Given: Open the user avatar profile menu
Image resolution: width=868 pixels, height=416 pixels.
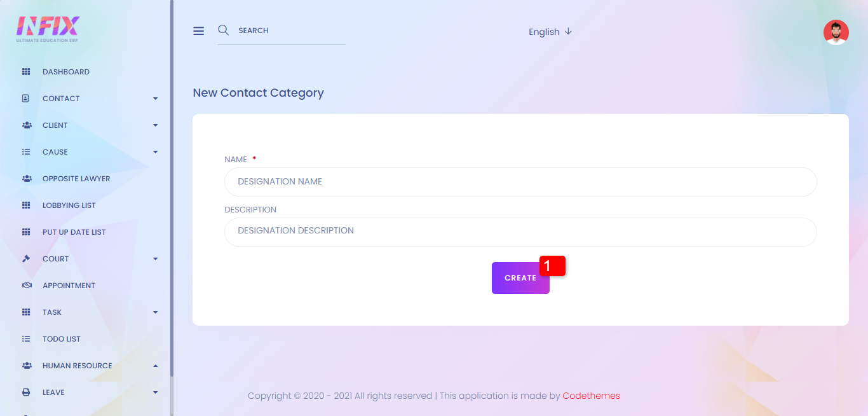Looking at the screenshot, I should tap(836, 32).
